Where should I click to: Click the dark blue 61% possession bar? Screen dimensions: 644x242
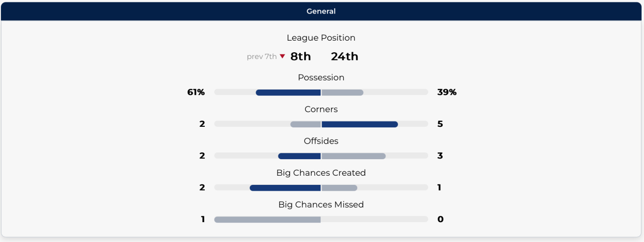click(x=288, y=92)
